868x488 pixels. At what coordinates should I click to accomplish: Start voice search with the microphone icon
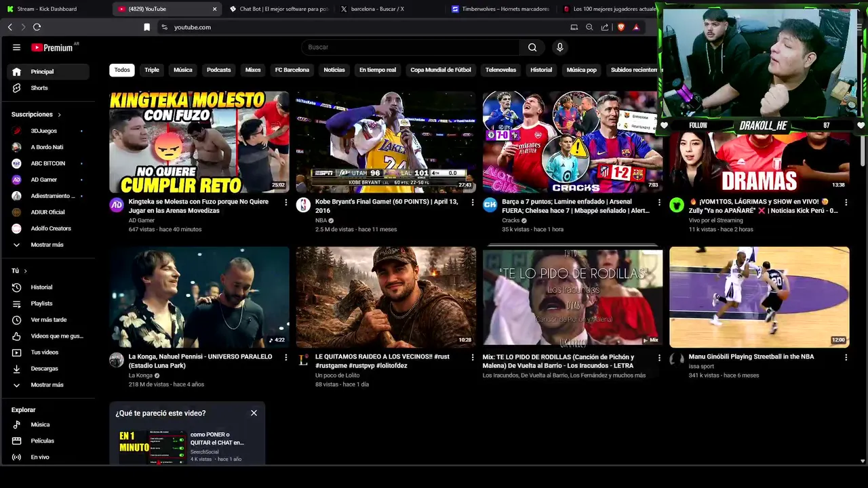559,47
